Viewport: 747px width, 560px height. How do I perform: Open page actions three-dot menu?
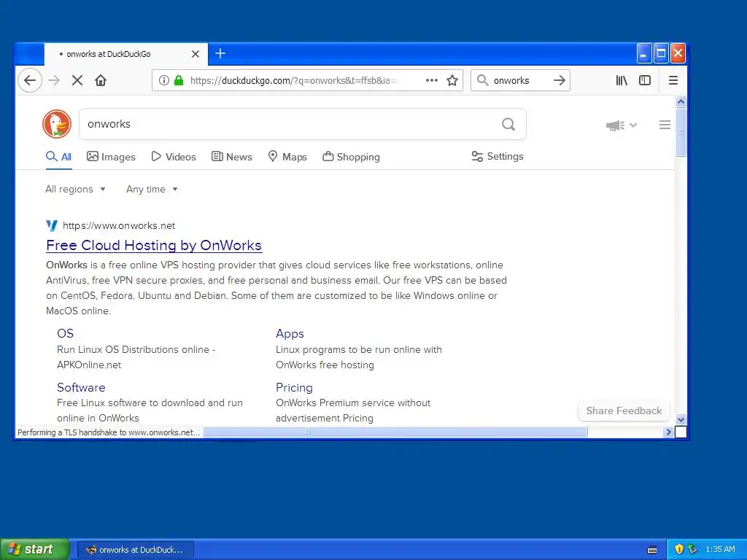pos(432,80)
